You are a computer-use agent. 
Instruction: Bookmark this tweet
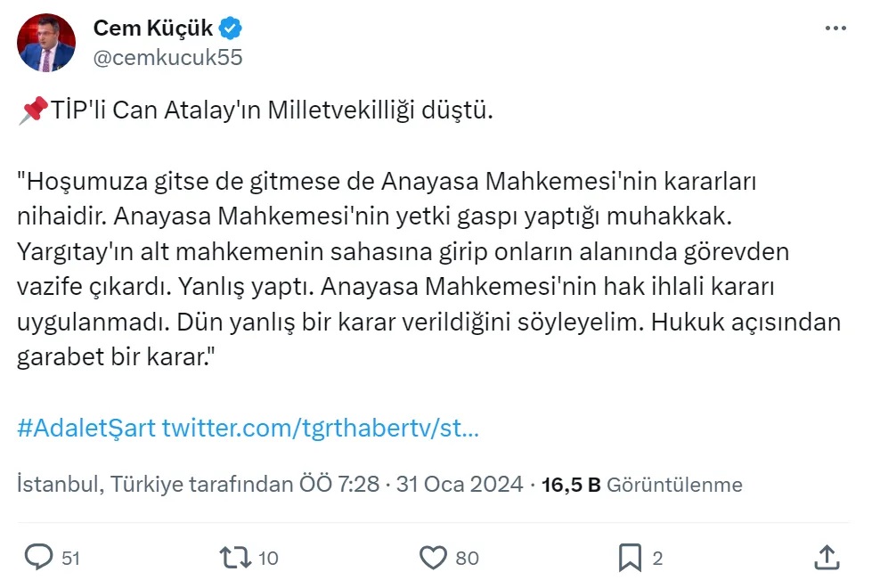[x=630, y=558]
